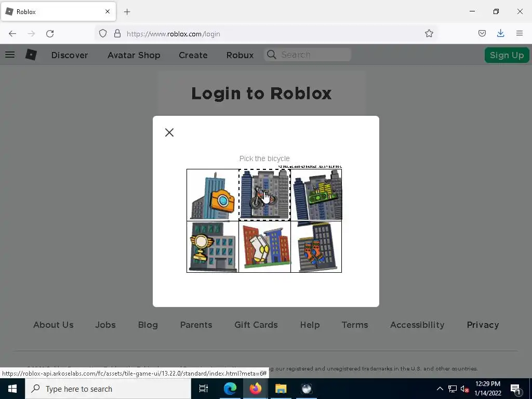Open Task View on taskbar

204,389
